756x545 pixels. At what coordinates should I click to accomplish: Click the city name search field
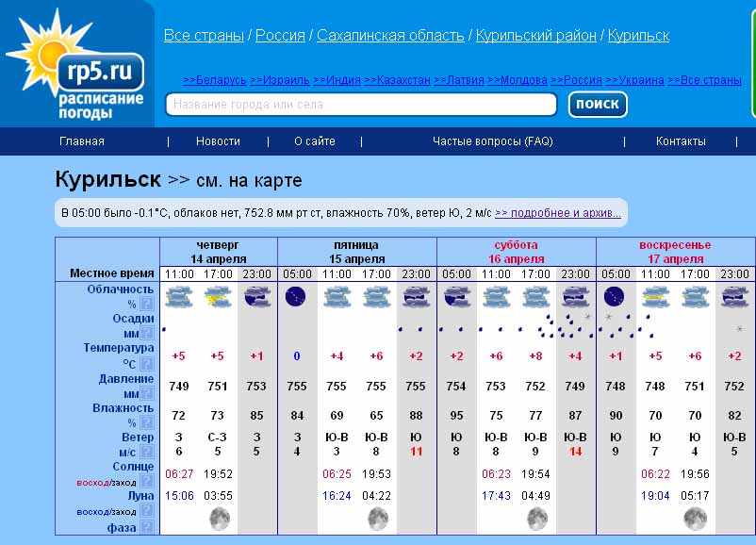point(361,105)
